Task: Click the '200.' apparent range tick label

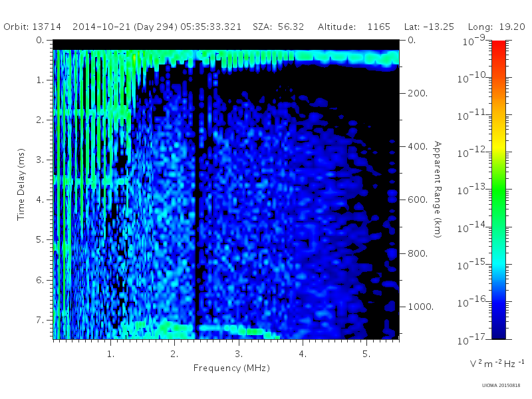Action: [418, 93]
